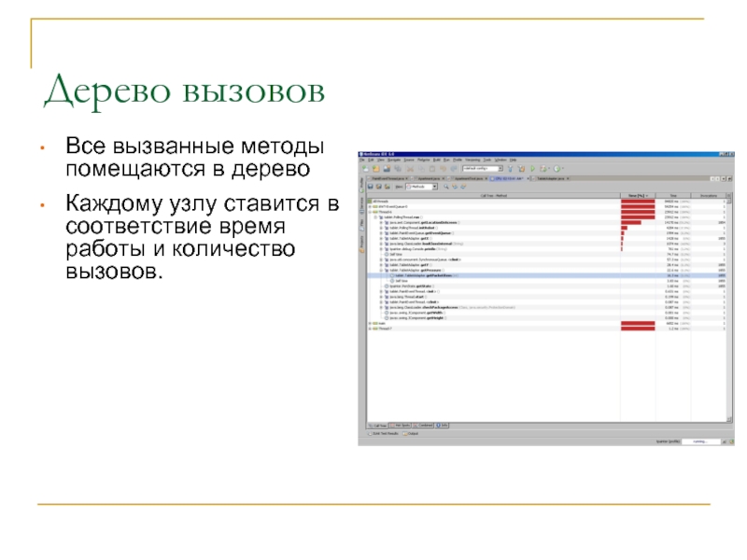
Task: Click the New Project toolbar icon
Action: coord(375,169)
